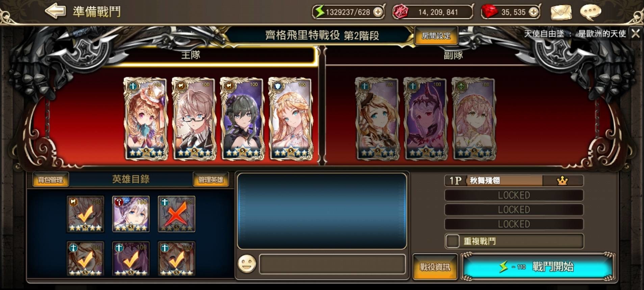
Task: Open the chat speech bubble icon
Action: 590,12
